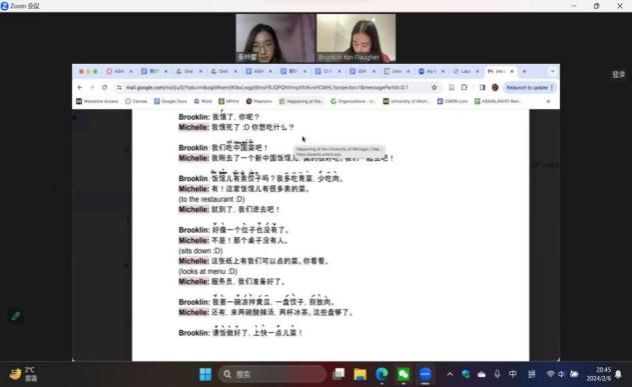
Task: Click the Relaunch to update button
Action: 529,87
